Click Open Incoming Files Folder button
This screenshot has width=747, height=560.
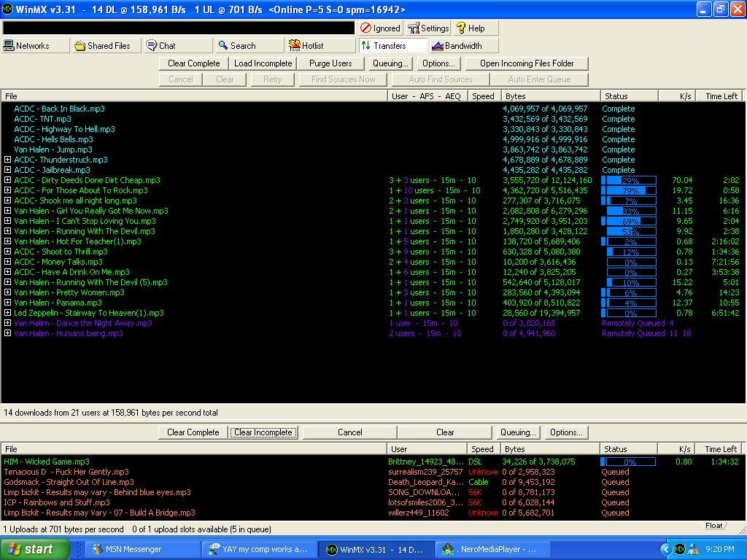pyautogui.click(x=527, y=63)
